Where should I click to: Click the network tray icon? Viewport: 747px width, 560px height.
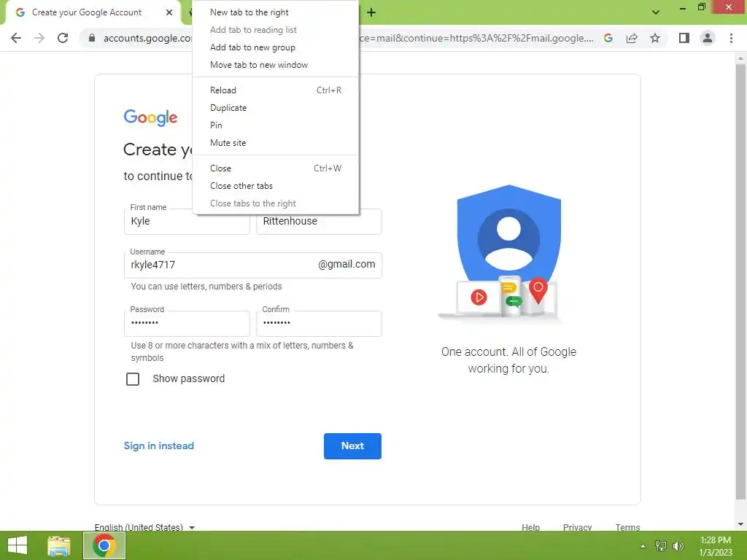click(x=661, y=545)
